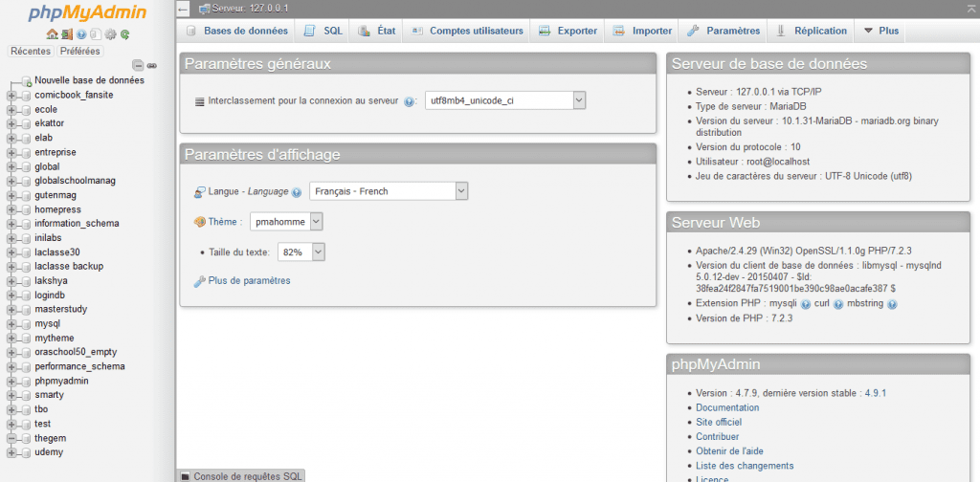Open the Plus dropdown menu
This screenshot has height=482, width=980.
pyautogui.click(x=880, y=31)
